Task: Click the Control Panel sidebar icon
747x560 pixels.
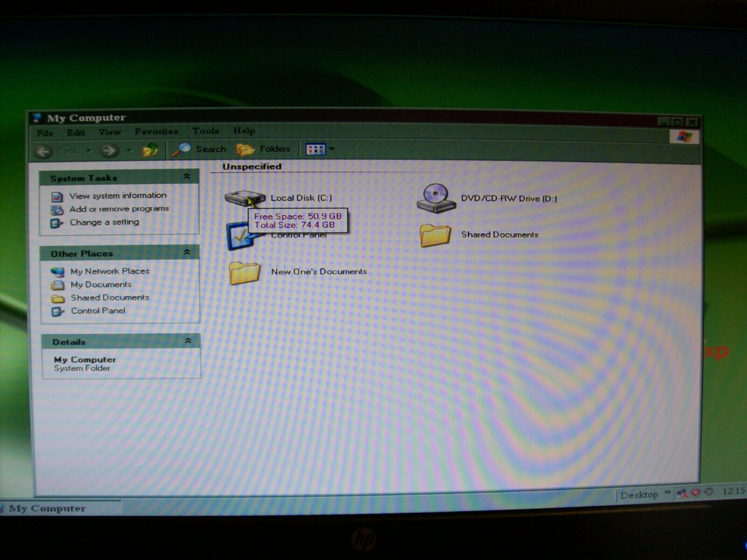Action: tap(58, 312)
